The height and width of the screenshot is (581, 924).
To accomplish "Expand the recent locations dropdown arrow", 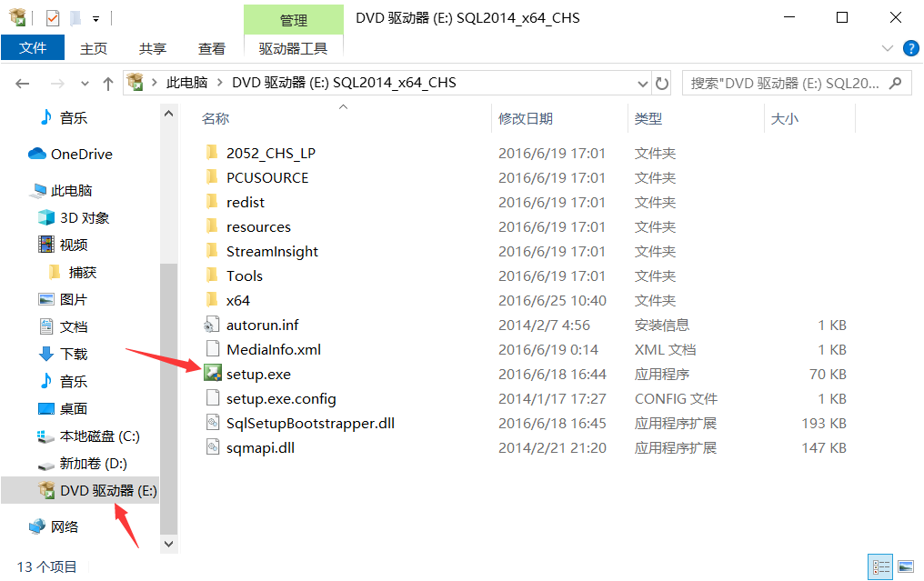I will pos(85,84).
